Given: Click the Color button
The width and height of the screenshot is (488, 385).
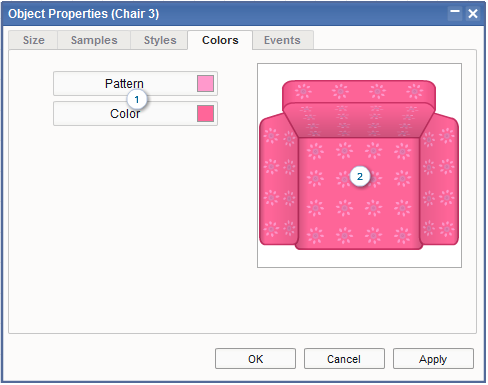Looking at the screenshot, I should pos(135,114).
